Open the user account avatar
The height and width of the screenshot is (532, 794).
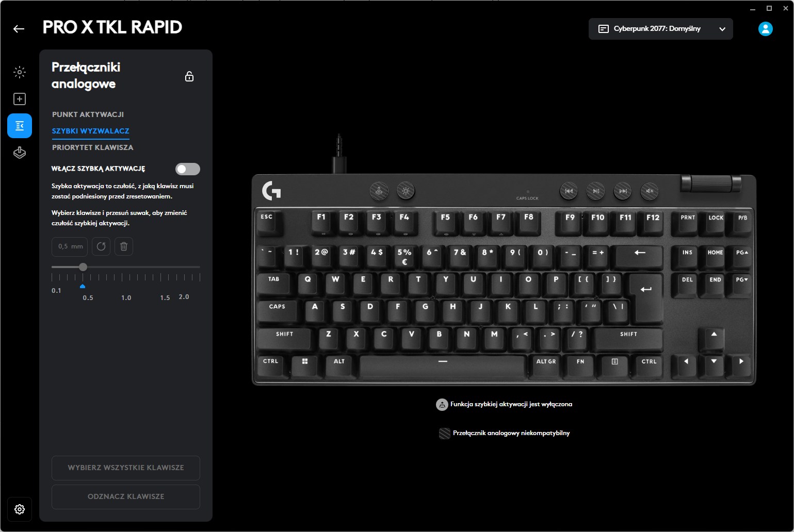[x=766, y=29]
